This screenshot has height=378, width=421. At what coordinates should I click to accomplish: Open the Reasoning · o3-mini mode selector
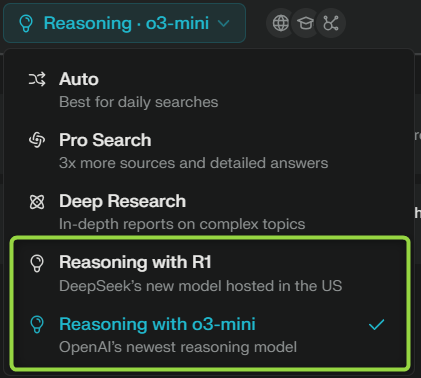pyautogui.click(x=124, y=23)
